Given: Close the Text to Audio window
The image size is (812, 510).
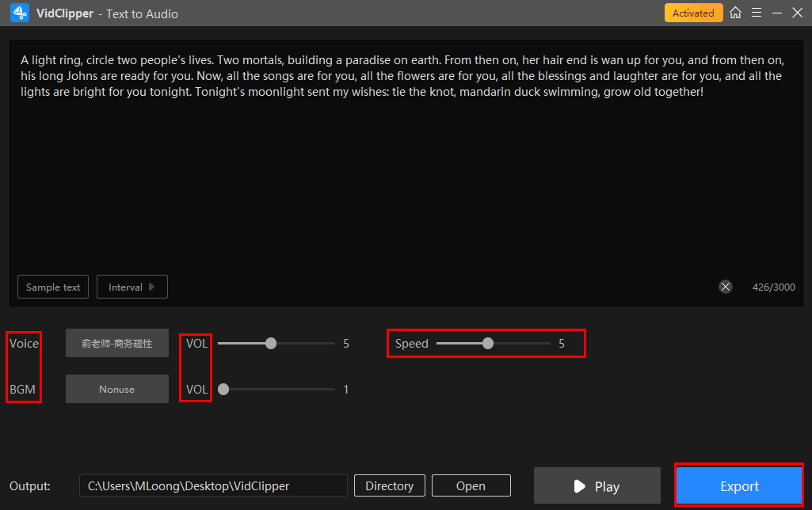Looking at the screenshot, I should click(797, 13).
